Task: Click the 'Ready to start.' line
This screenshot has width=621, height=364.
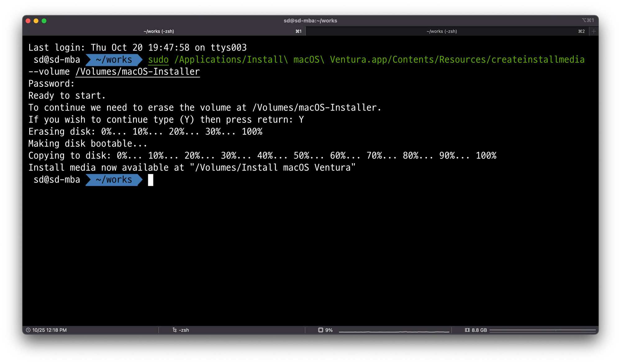Action: 67,96
